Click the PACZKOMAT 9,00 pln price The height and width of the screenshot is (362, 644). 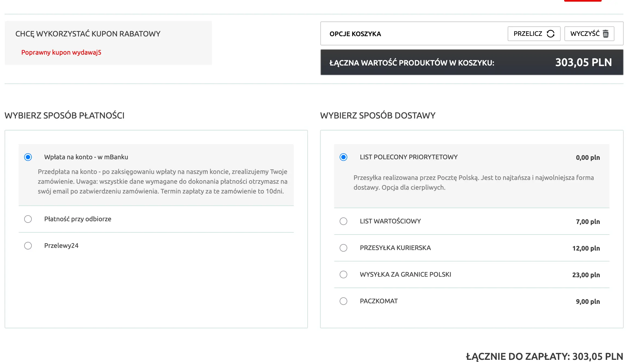pyautogui.click(x=588, y=302)
